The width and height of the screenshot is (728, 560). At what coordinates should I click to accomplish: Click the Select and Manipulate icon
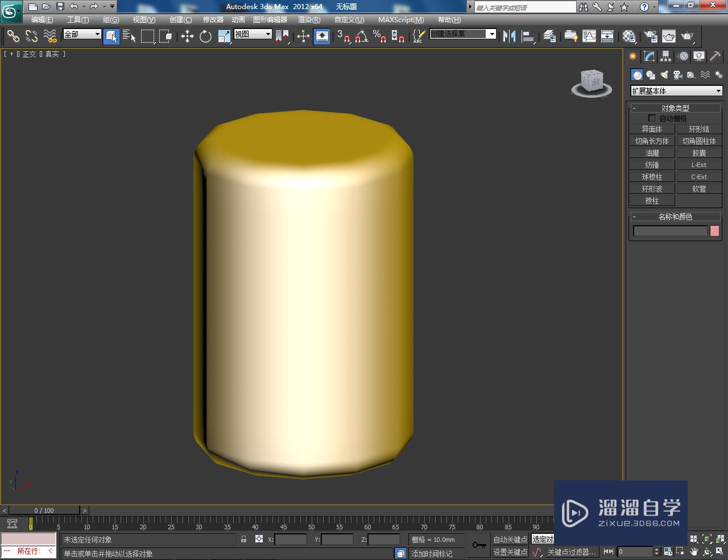[303, 36]
